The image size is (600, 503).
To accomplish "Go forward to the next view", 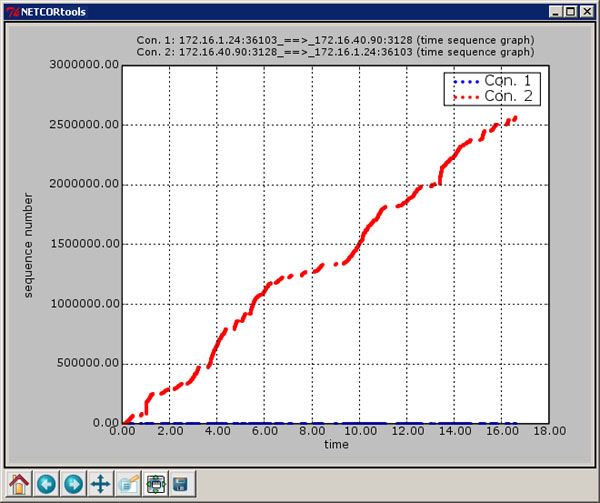I will 73,484.
